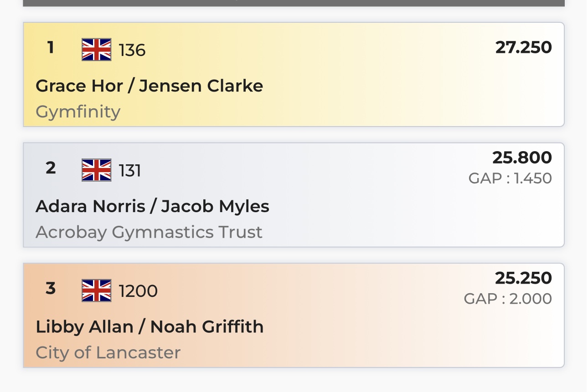The image size is (588, 392).
Task: Click the third-place score 25.250
Action: click(523, 278)
